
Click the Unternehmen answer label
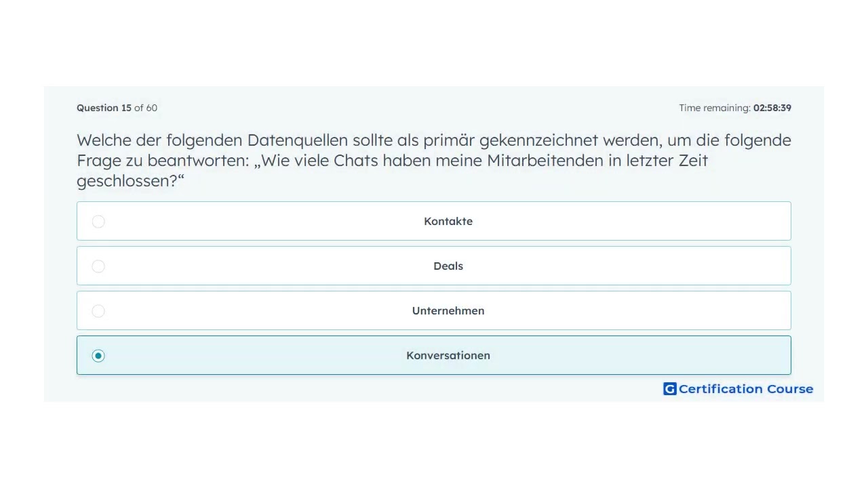pyautogui.click(x=448, y=310)
